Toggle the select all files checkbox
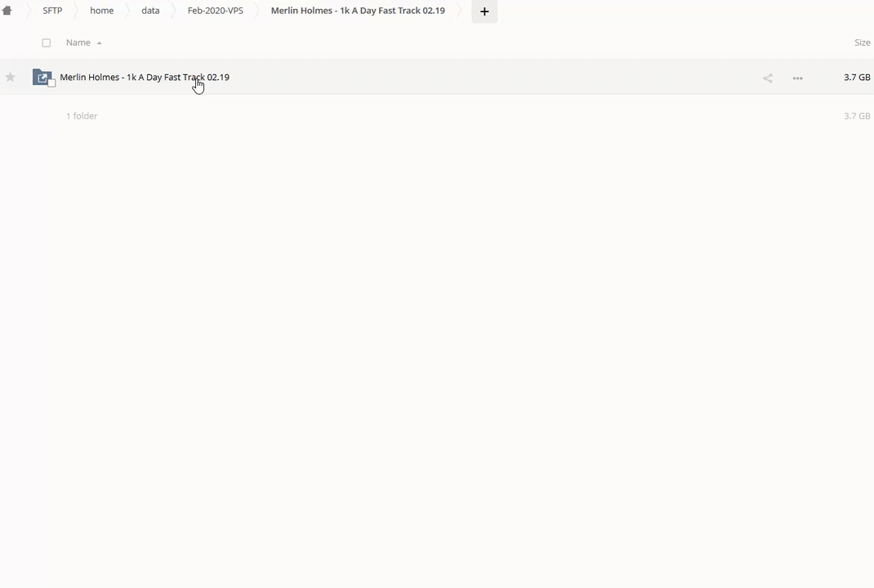 pyautogui.click(x=47, y=42)
